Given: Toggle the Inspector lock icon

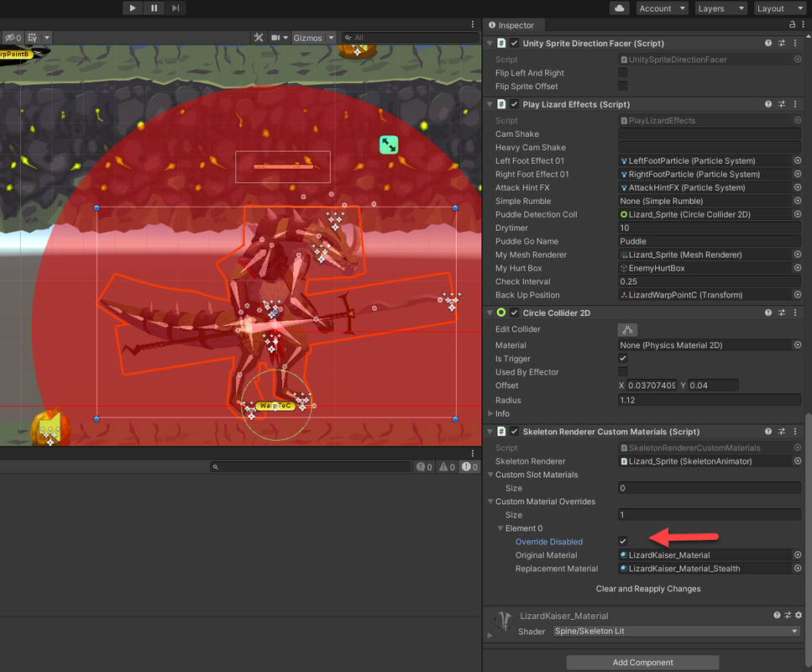Looking at the screenshot, I should coord(792,24).
